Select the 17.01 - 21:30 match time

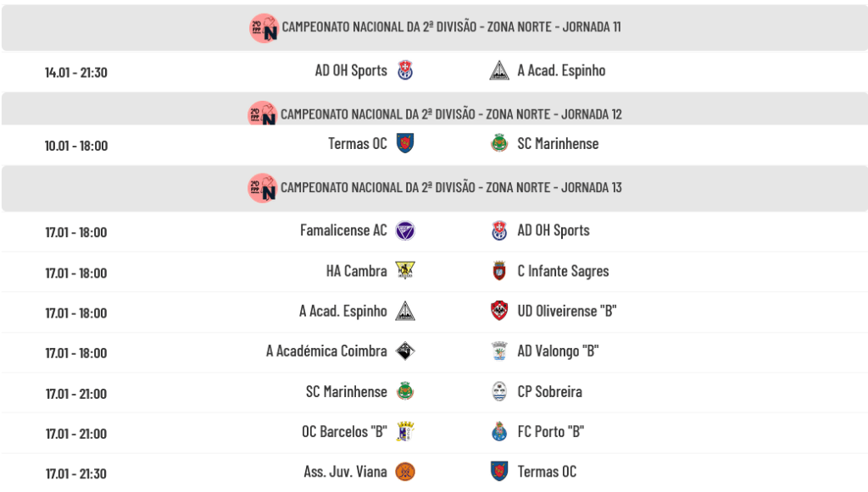tap(76, 473)
